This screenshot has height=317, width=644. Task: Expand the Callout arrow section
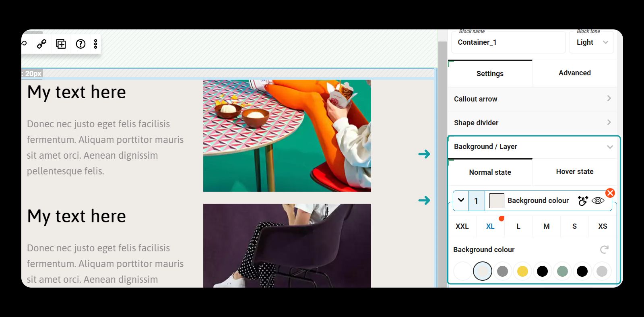[532, 99]
